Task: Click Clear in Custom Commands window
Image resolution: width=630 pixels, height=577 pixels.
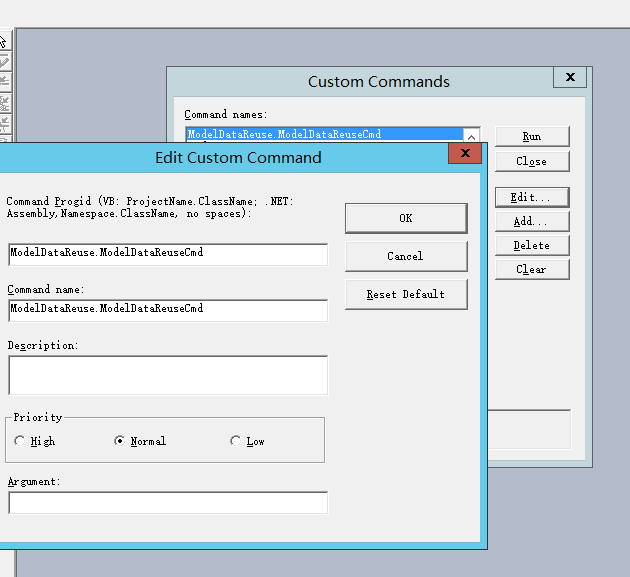Action: (x=532, y=269)
